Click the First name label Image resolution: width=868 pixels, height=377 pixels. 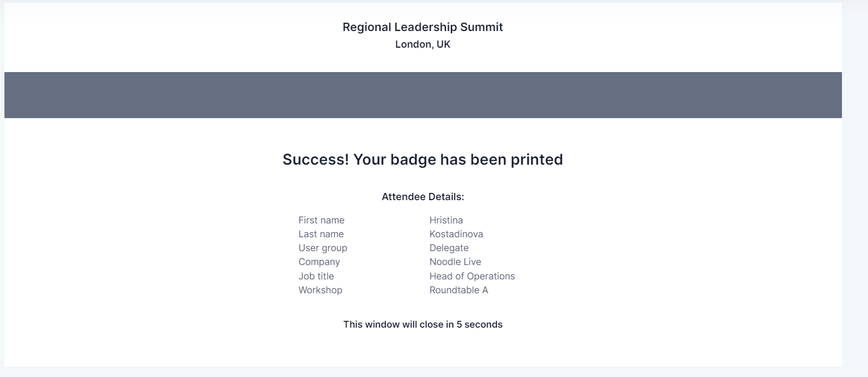tap(321, 220)
